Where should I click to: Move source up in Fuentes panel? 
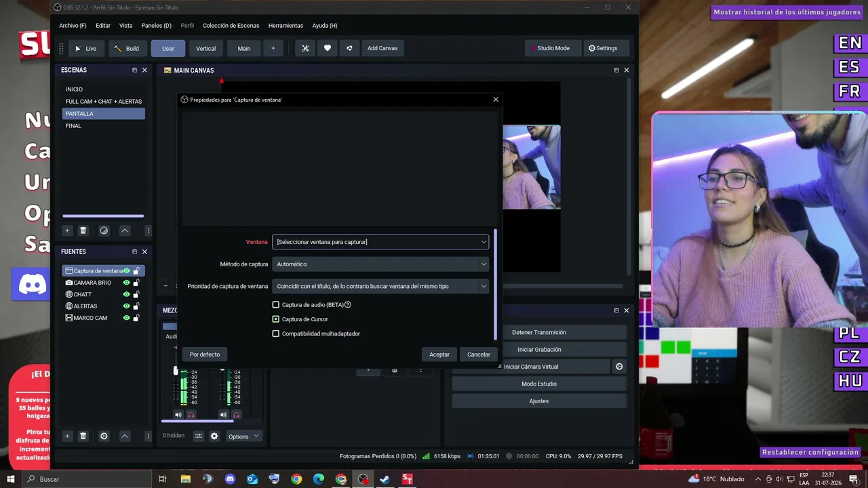click(125, 436)
